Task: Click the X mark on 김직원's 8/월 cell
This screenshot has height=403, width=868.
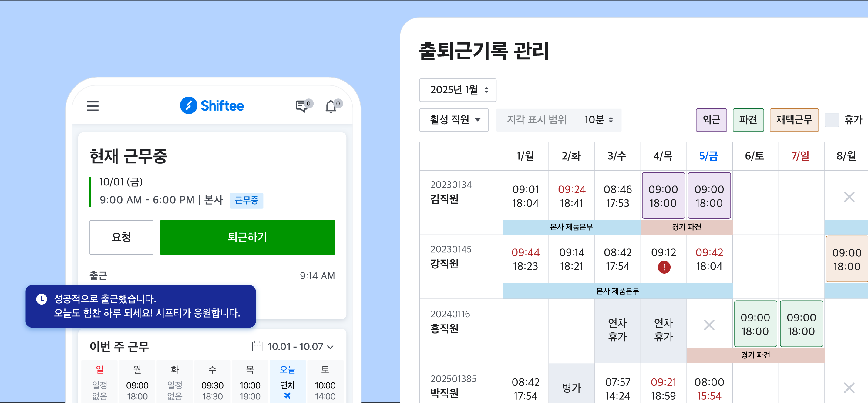Action: click(849, 196)
